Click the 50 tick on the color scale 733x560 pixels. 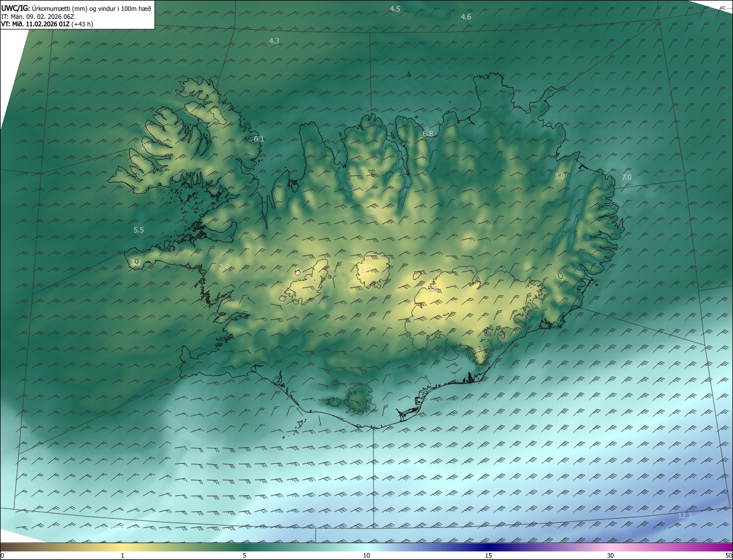click(x=729, y=555)
